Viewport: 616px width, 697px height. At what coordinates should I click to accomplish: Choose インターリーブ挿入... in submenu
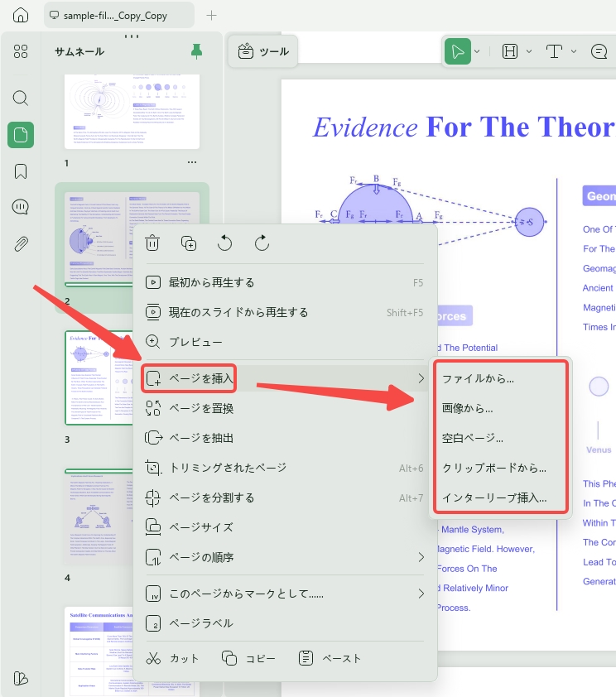[500, 498]
